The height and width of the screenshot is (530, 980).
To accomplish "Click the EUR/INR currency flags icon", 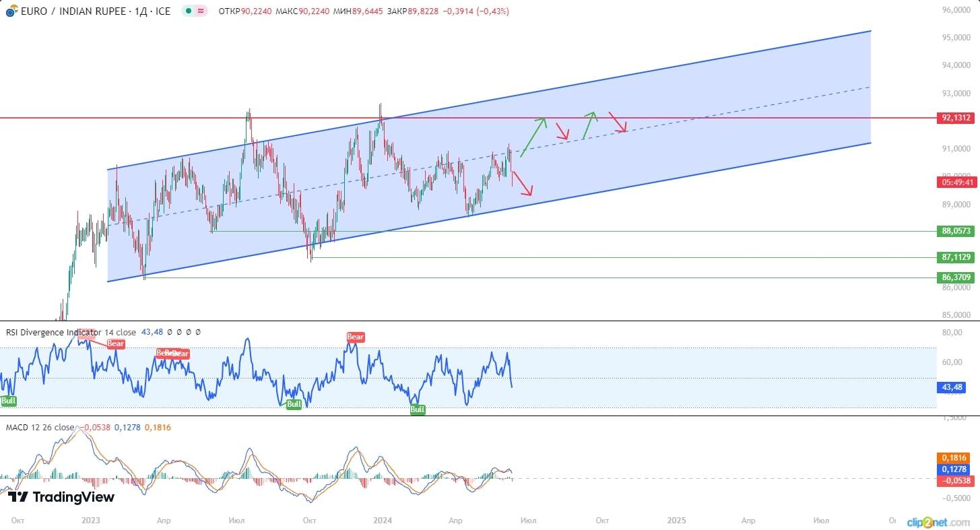I will tap(11, 11).
